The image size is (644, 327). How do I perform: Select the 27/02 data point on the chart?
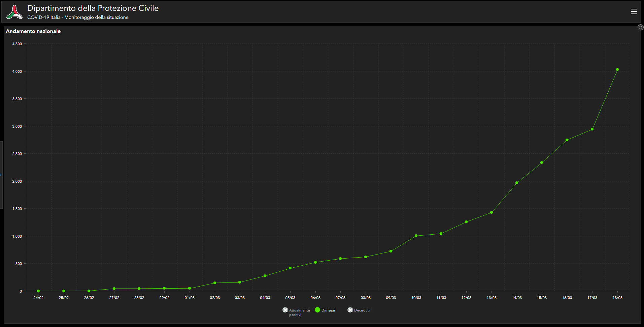(114, 289)
